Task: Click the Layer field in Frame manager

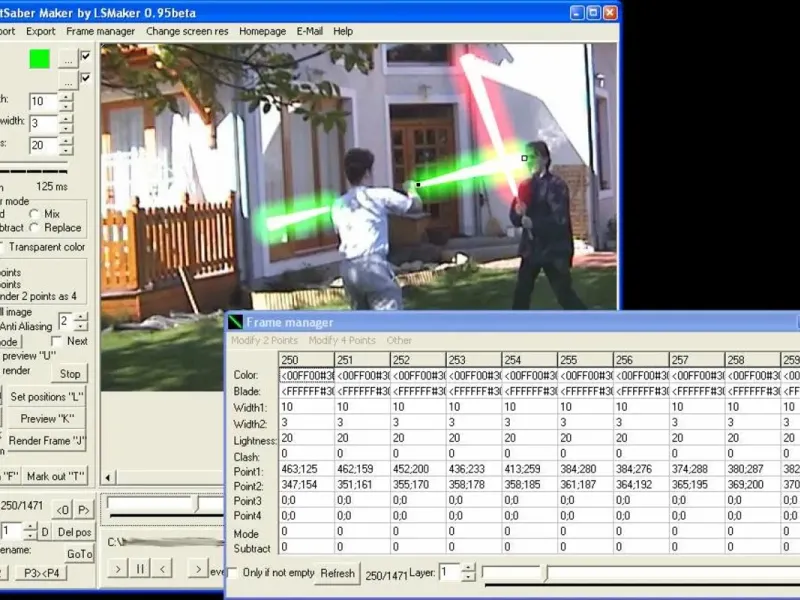Action: [x=449, y=572]
